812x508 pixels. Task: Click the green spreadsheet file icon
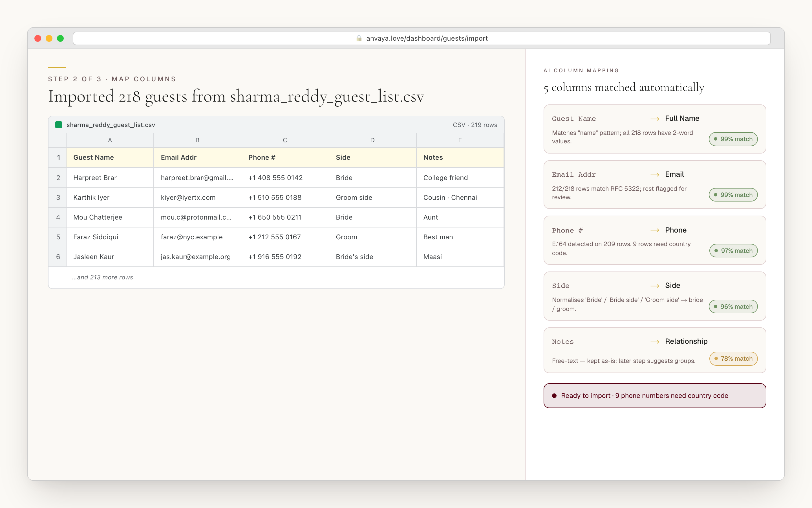click(59, 125)
